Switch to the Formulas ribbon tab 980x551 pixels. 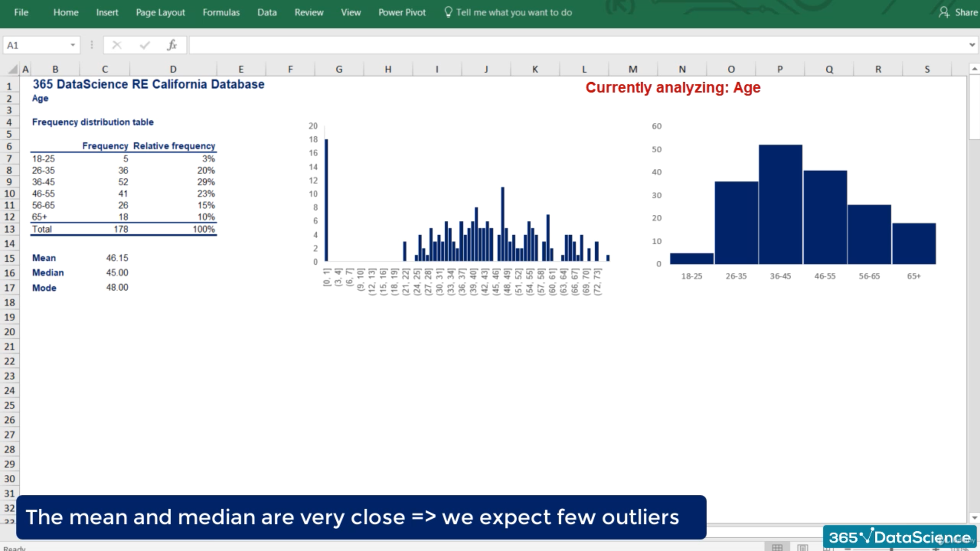[x=220, y=12]
